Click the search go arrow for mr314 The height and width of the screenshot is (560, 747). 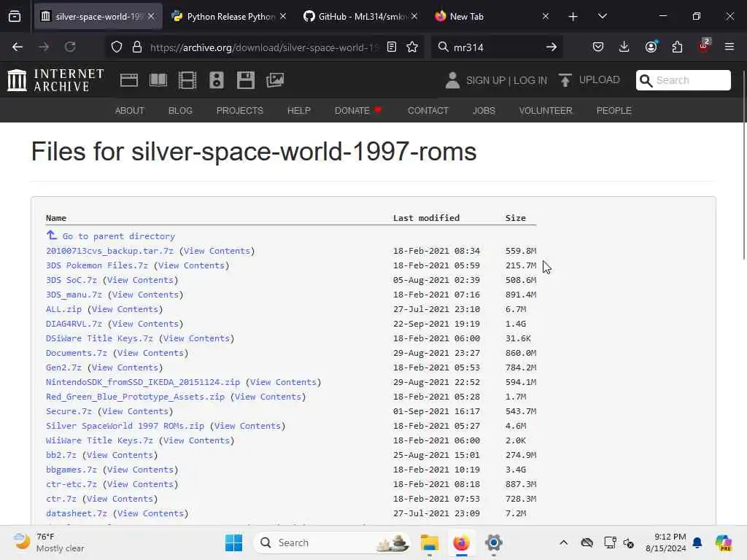[551, 47]
